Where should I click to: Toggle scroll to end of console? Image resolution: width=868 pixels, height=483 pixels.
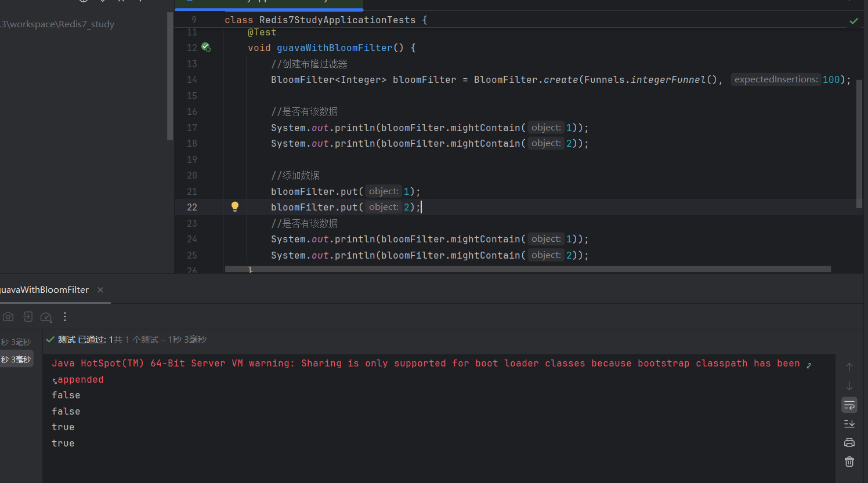pos(849,424)
